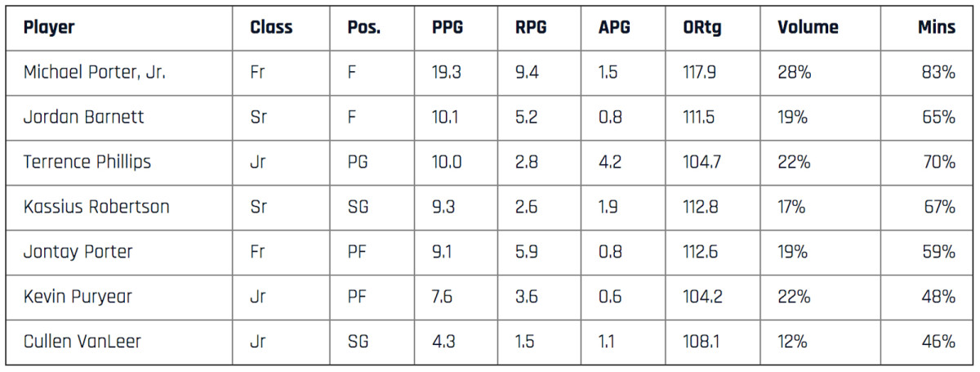This screenshot has width=980, height=372.
Task: Click Kevin Puryear's name
Action: point(80,297)
